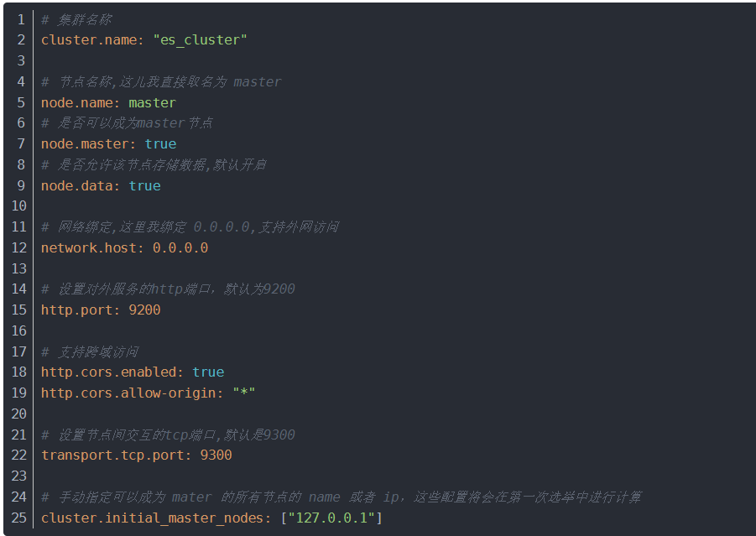Click the "*" allow-origin value
The width and height of the screenshot is (756, 536).
[243, 393]
